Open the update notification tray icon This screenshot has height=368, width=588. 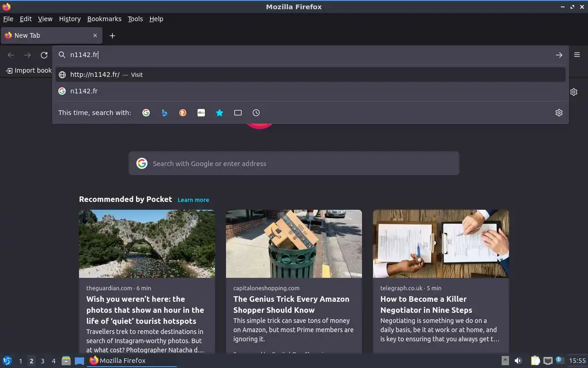tap(560, 360)
